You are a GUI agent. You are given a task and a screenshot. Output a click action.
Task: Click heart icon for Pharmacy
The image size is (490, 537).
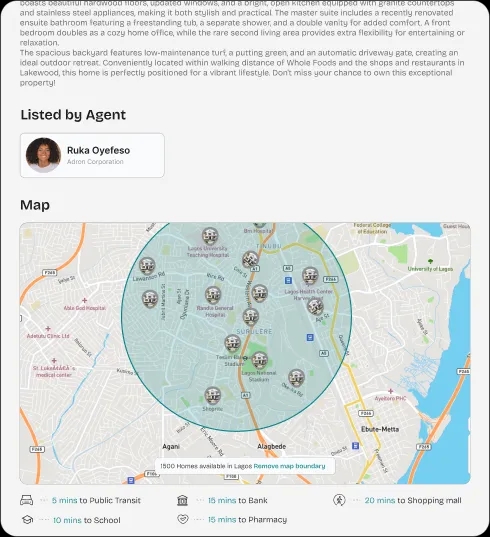(x=183, y=519)
